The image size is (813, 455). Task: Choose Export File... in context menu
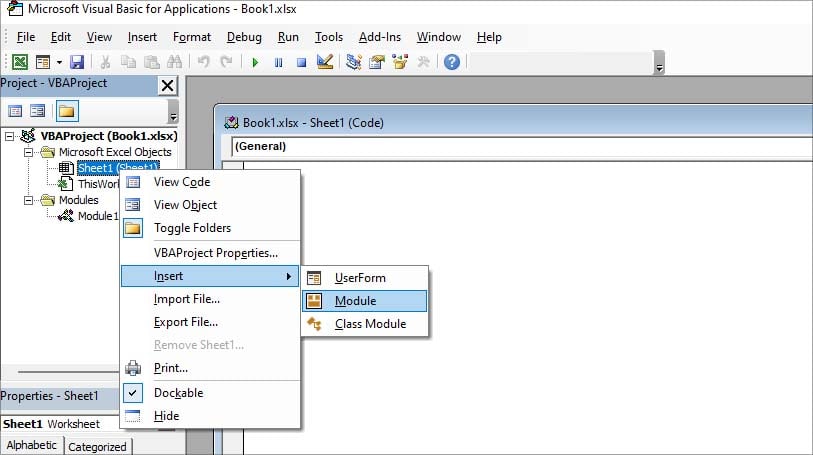pyautogui.click(x=210, y=322)
